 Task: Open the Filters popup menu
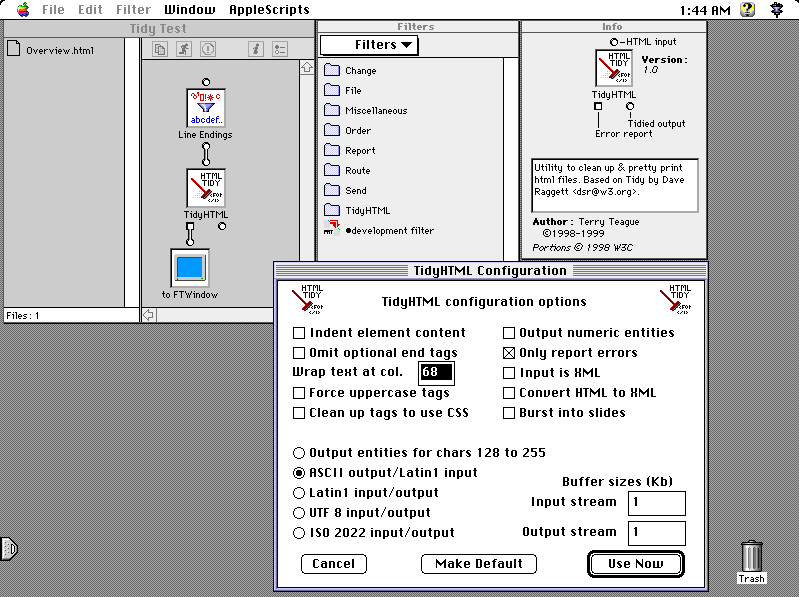point(369,45)
